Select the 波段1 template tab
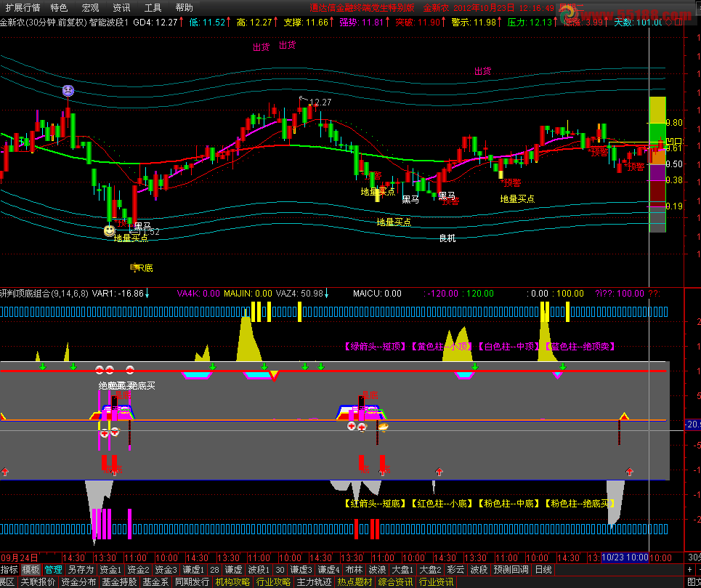Viewport: 701px width, 588px height. point(259,570)
